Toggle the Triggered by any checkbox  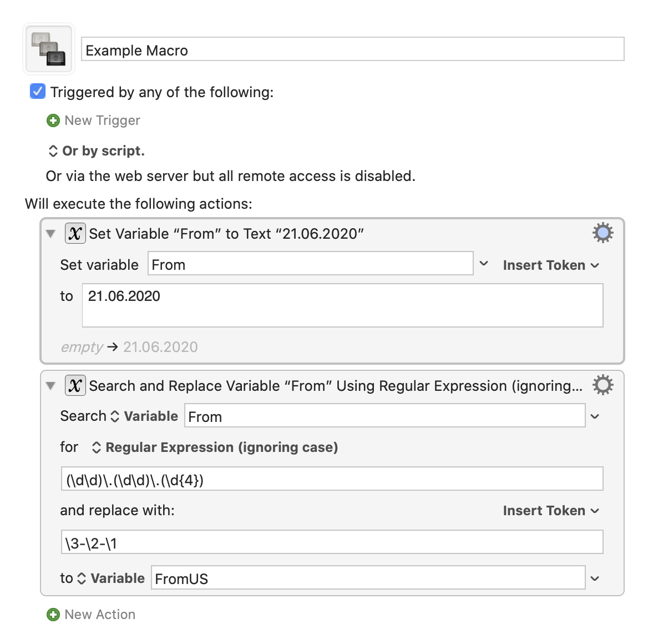[x=37, y=91]
